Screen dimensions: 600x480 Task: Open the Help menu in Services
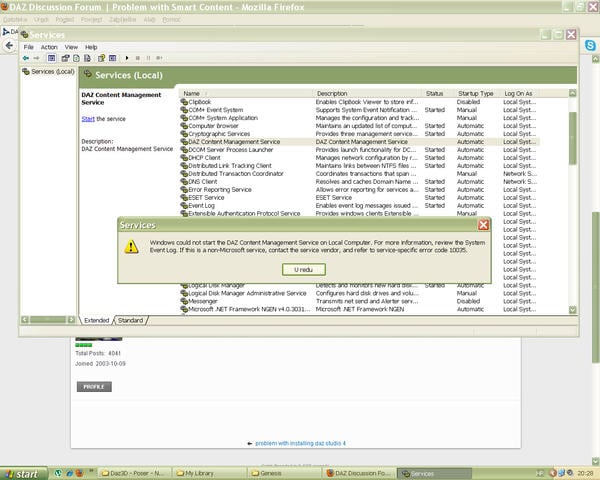[91, 47]
